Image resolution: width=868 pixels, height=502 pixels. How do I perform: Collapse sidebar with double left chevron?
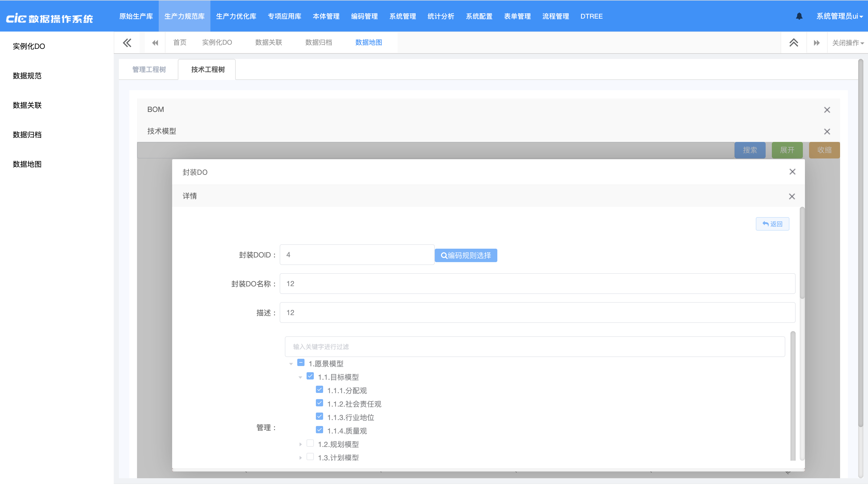(x=127, y=43)
